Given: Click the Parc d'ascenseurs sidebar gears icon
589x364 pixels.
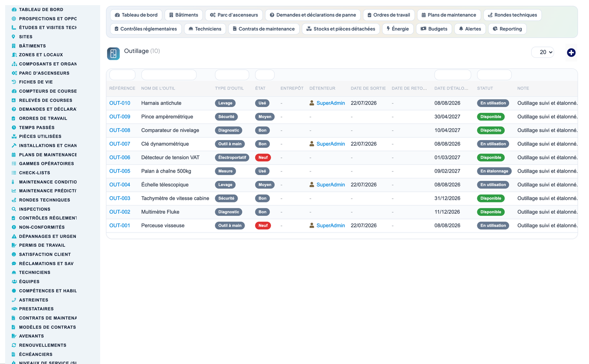Looking at the screenshot, I should click(14, 73).
